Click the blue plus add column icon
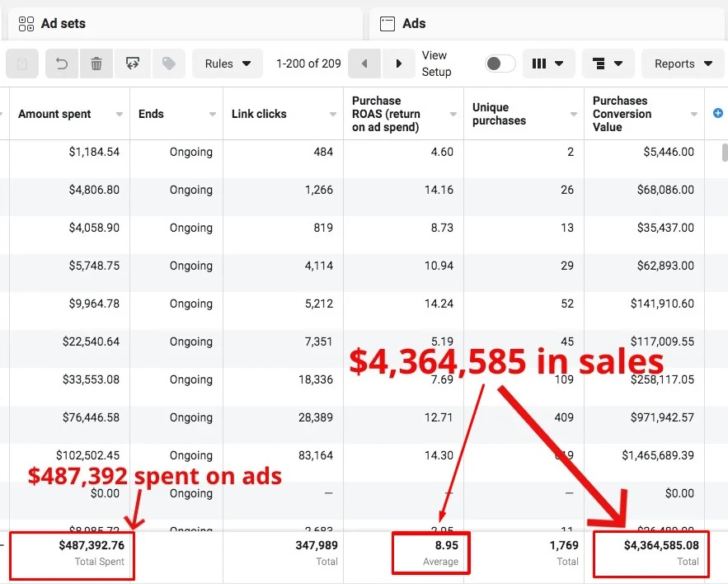Screen dimensions: 728x584 (x=717, y=114)
